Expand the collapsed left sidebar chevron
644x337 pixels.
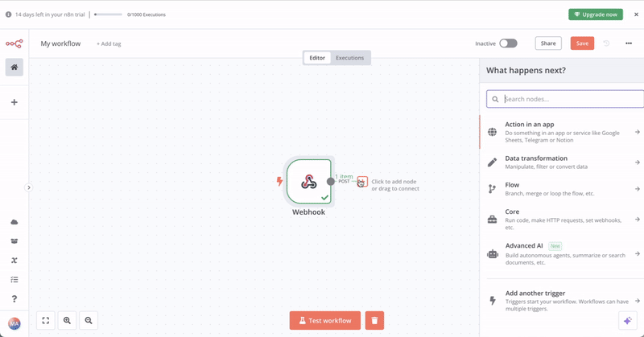pos(29,187)
